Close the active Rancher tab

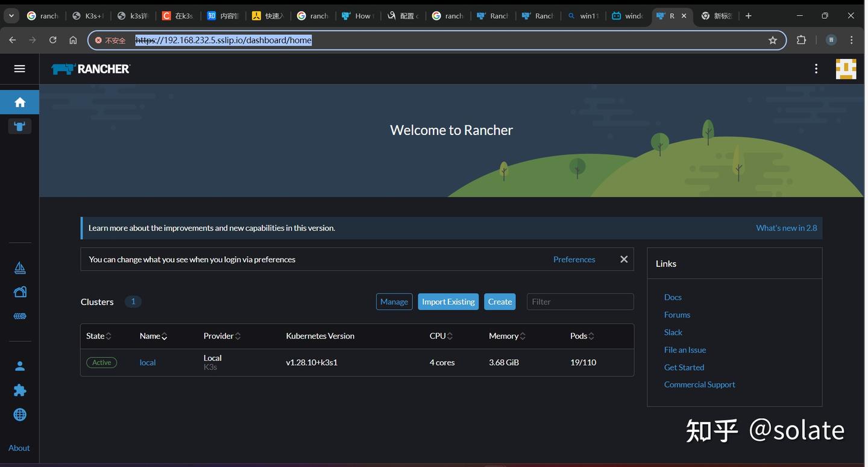(x=684, y=16)
